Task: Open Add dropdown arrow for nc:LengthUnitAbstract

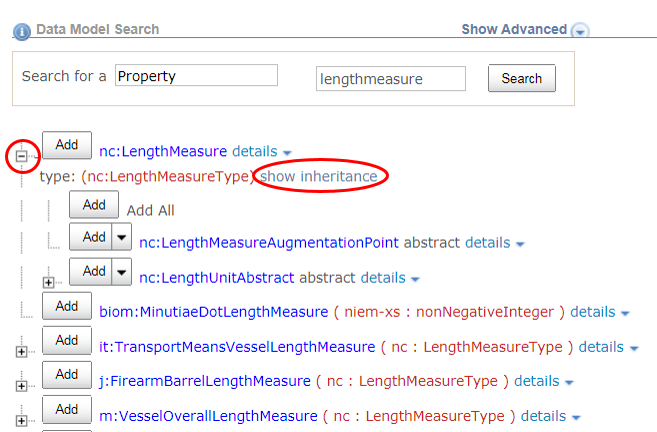Action: (x=122, y=271)
